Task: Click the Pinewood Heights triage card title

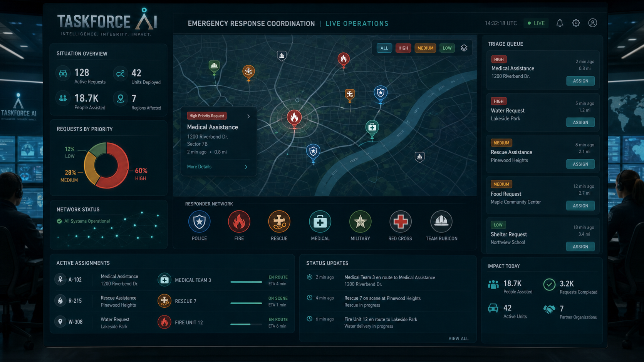Action: (511, 152)
